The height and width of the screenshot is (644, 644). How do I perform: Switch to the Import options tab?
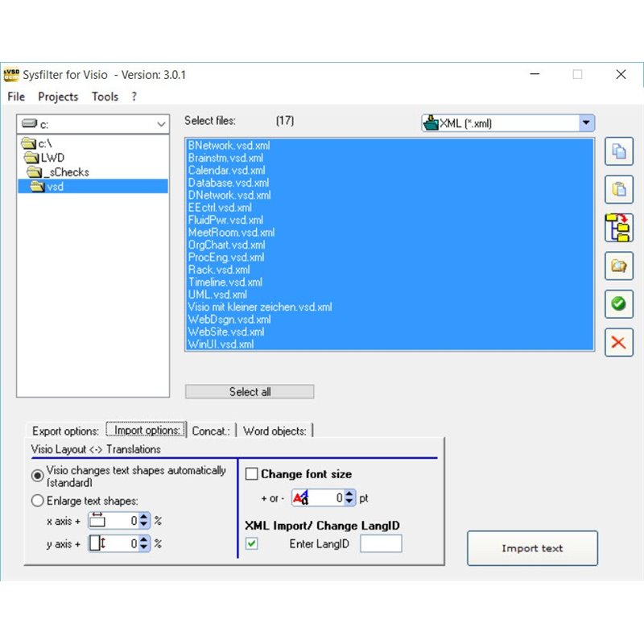tap(147, 430)
